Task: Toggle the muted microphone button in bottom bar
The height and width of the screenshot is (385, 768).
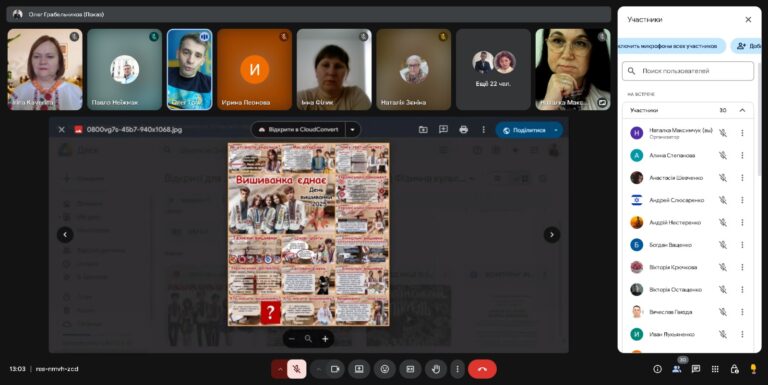Action: (297, 369)
